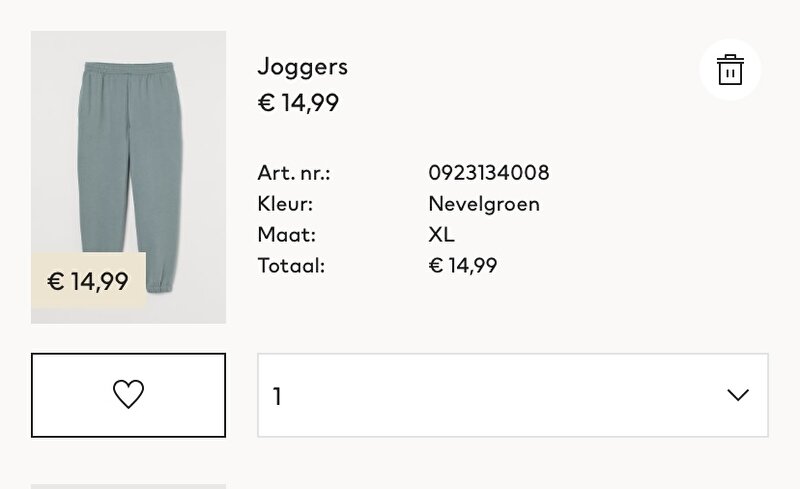Click the Art. nr. label
This screenshot has width=800, height=489.
click(x=294, y=173)
